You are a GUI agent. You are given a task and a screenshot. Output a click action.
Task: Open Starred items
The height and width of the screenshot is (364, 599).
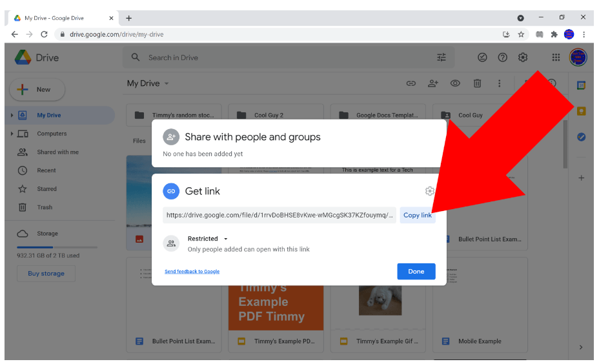46,188
